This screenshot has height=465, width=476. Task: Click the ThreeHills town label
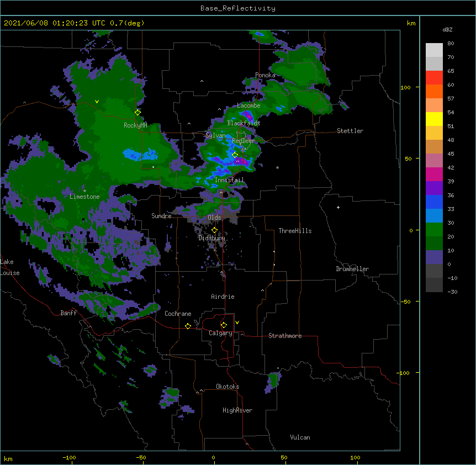(x=295, y=231)
